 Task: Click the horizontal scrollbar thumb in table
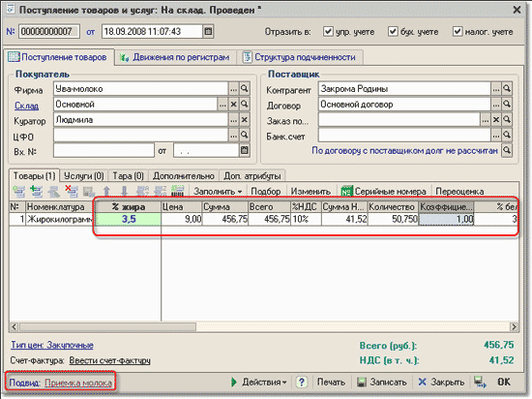pyautogui.click(x=107, y=327)
